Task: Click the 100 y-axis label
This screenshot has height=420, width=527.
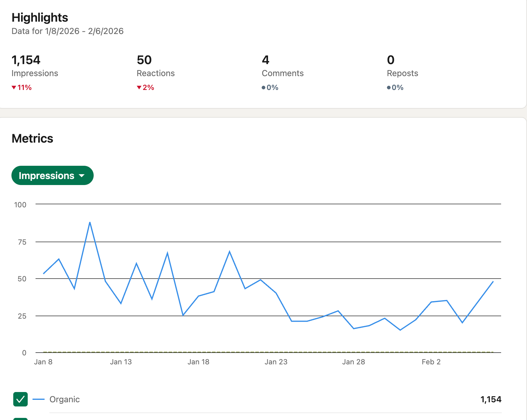Action: (20, 205)
